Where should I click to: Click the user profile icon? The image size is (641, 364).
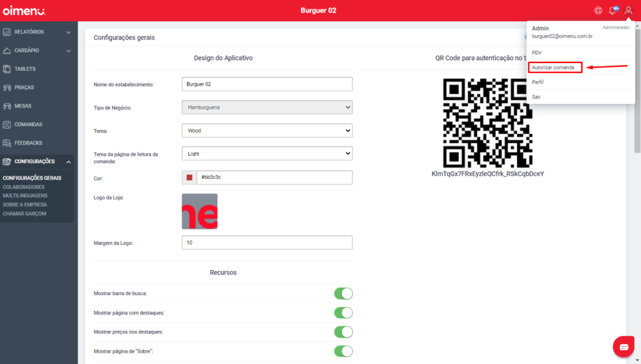(x=628, y=11)
